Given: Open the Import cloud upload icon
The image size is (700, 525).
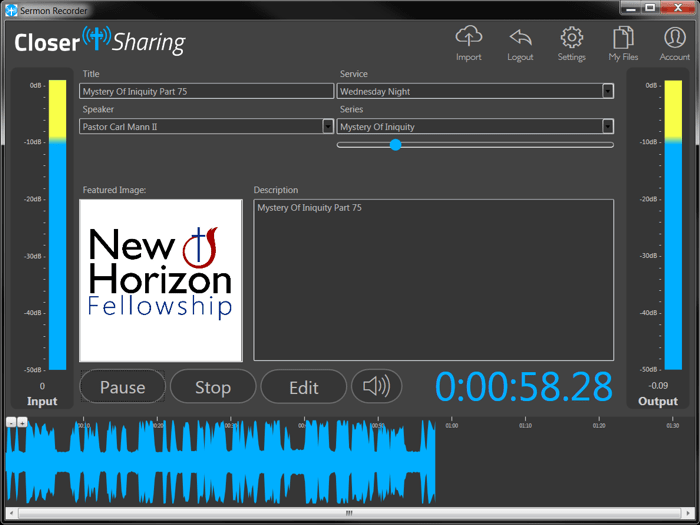Looking at the screenshot, I should 468,37.
